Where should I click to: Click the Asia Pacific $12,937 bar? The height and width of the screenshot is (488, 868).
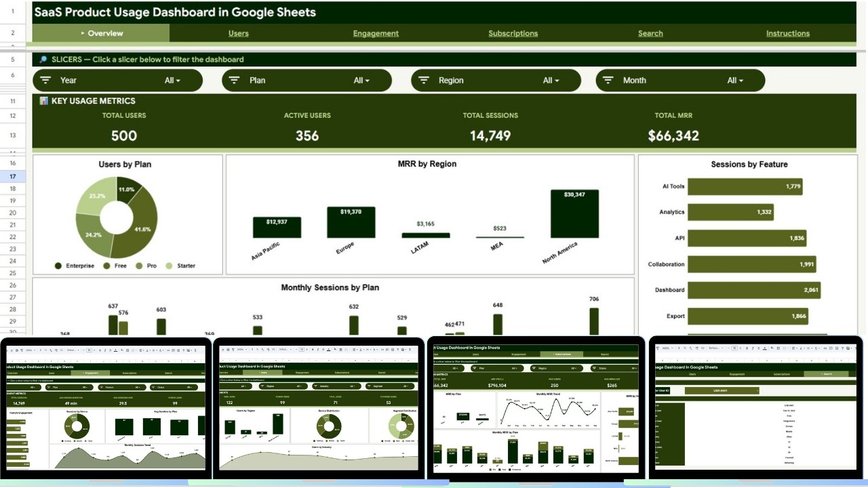[277, 227]
